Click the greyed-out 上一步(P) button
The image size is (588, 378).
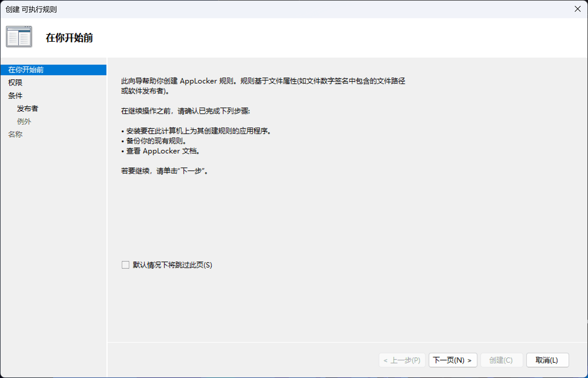click(x=402, y=360)
